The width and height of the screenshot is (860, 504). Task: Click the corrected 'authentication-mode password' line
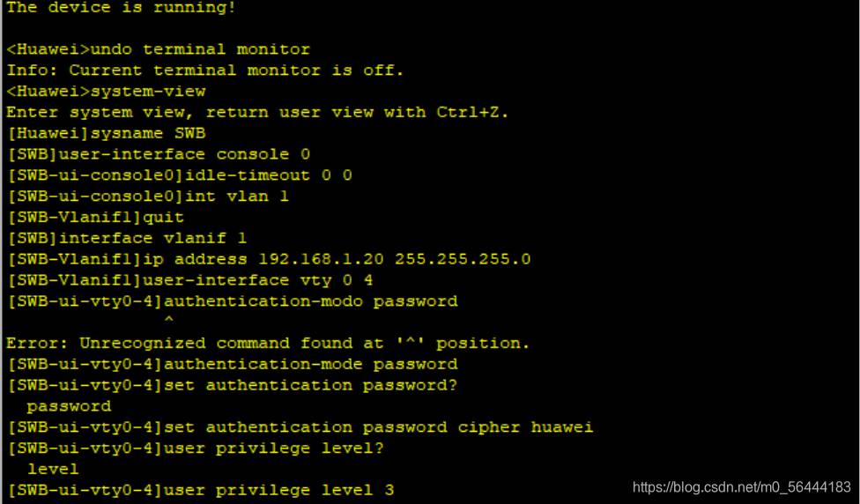pyautogui.click(x=232, y=364)
